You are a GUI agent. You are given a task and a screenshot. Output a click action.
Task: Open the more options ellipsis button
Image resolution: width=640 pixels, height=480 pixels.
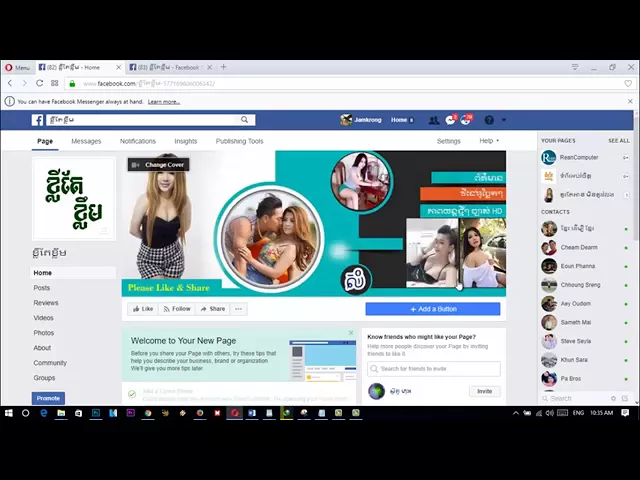coord(238,309)
